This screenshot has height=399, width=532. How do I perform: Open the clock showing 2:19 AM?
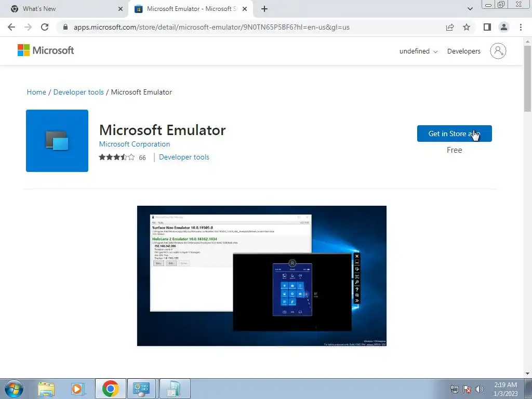[506, 389]
